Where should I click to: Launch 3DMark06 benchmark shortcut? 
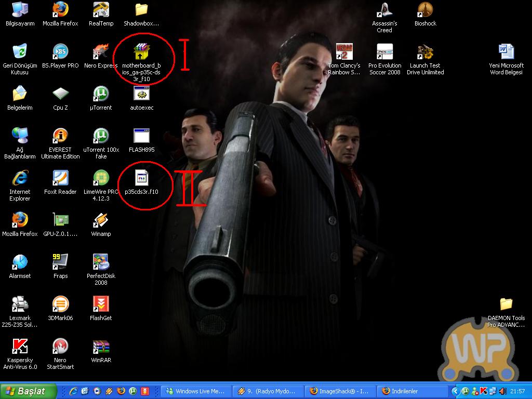point(60,309)
